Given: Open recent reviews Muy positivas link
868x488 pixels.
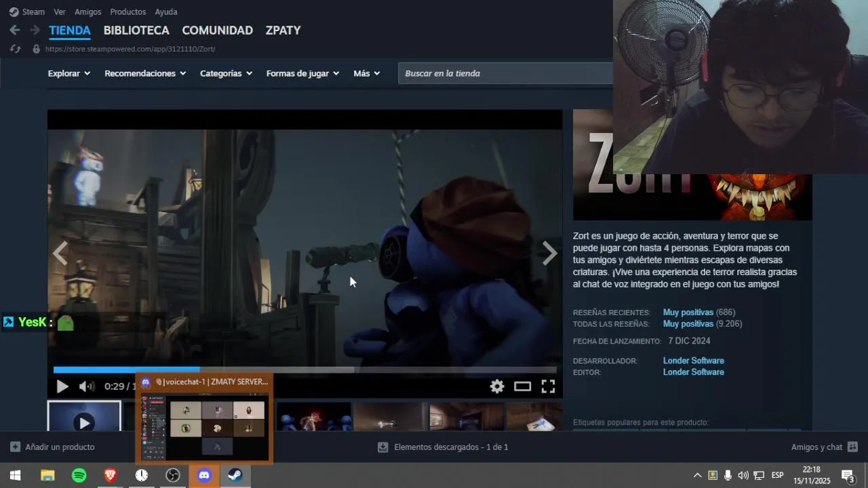Looking at the screenshot, I should tap(688, 312).
